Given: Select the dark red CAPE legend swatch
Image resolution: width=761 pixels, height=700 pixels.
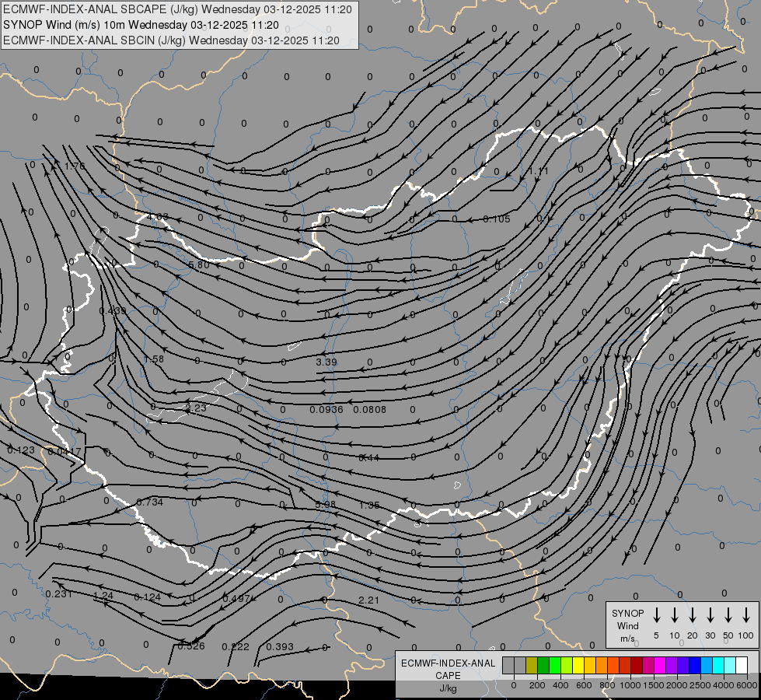Looking at the screenshot, I should [x=637, y=665].
